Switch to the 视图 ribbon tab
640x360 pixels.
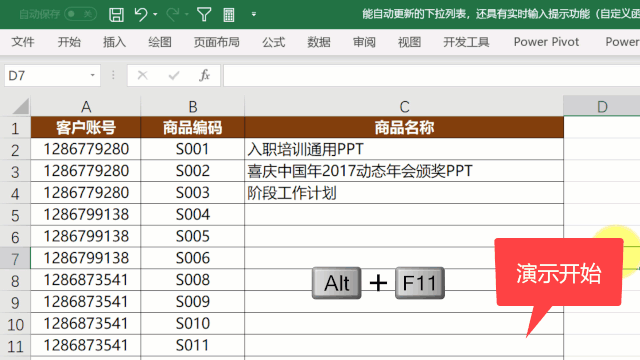[x=409, y=42]
